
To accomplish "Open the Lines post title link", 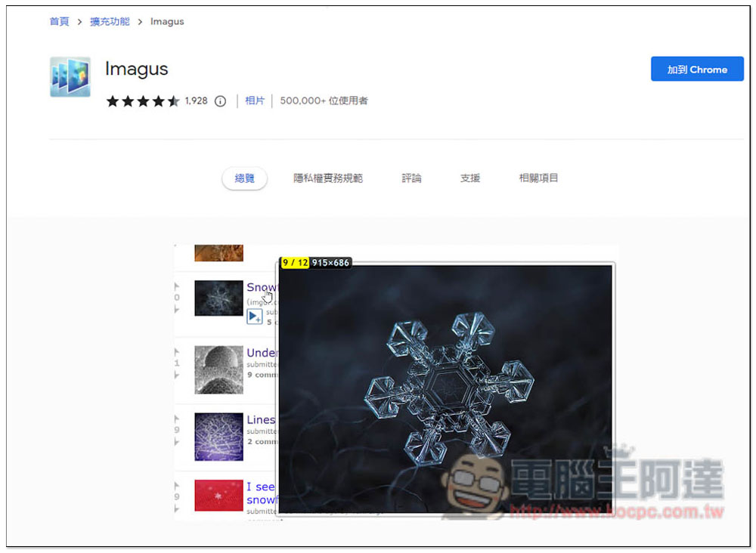I will point(261,419).
